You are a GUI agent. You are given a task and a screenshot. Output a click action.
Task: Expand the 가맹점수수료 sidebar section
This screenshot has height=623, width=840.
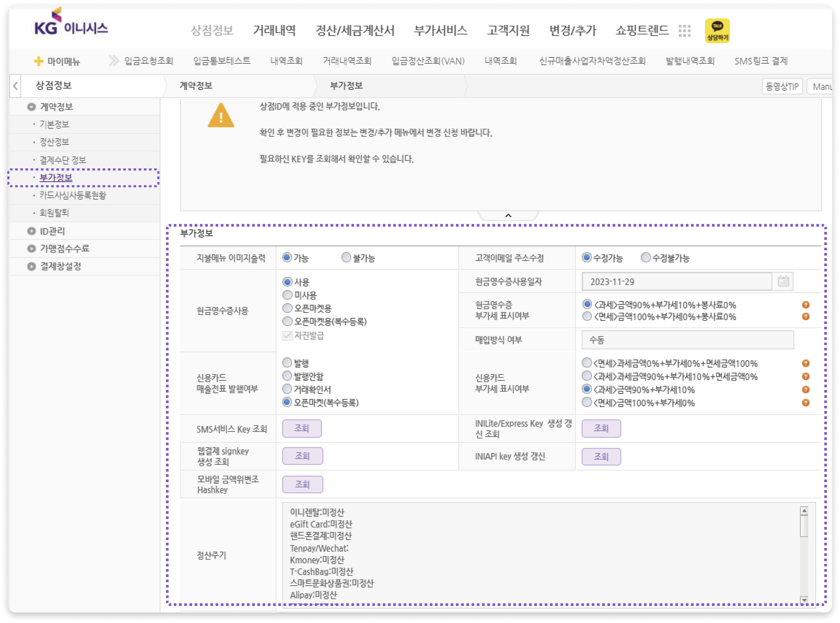tap(31, 248)
